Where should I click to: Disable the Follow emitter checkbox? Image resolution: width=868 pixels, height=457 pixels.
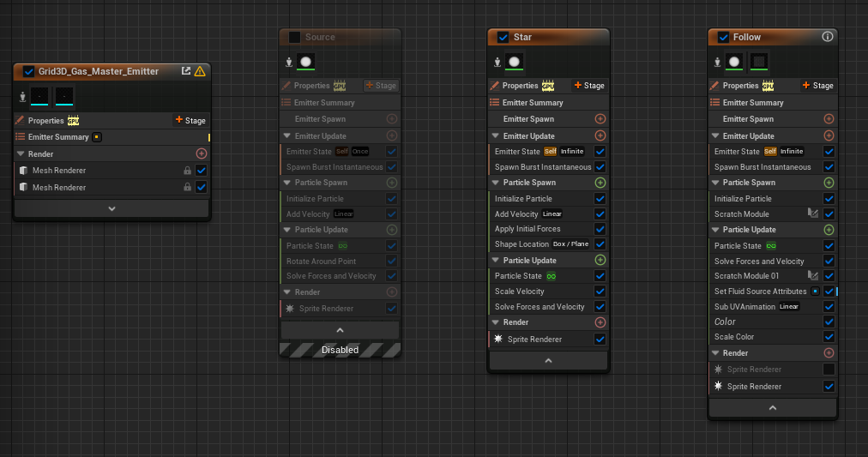(723, 37)
